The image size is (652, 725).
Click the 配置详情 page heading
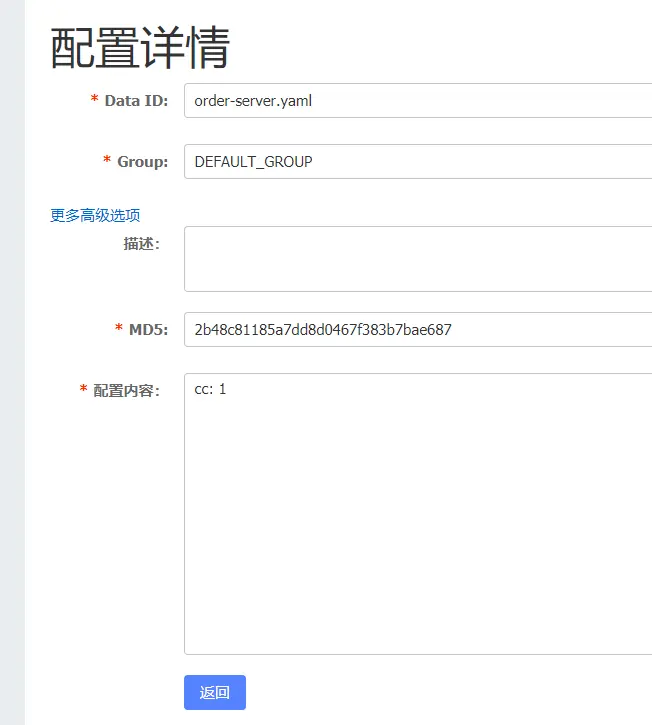(x=140, y=48)
